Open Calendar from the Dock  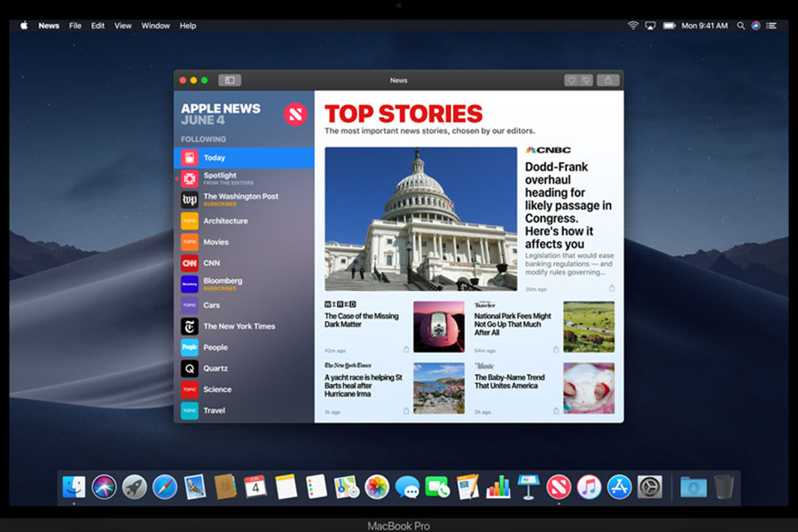point(255,487)
